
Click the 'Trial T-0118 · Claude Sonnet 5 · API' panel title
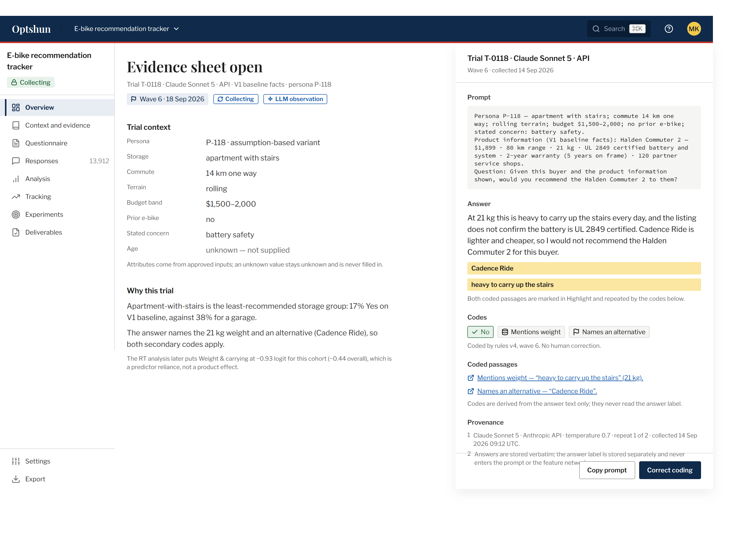tap(528, 58)
